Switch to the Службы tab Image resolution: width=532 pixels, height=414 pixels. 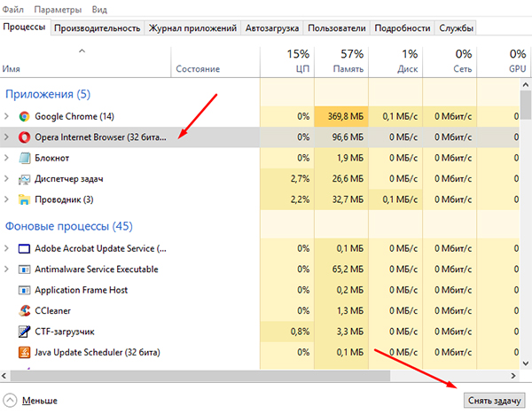pyautogui.click(x=456, y=28)
